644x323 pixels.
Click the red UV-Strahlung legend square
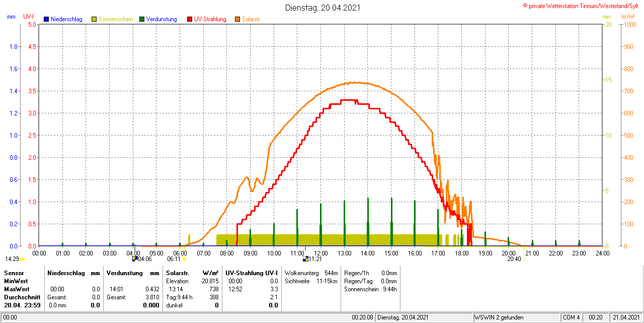190,19
